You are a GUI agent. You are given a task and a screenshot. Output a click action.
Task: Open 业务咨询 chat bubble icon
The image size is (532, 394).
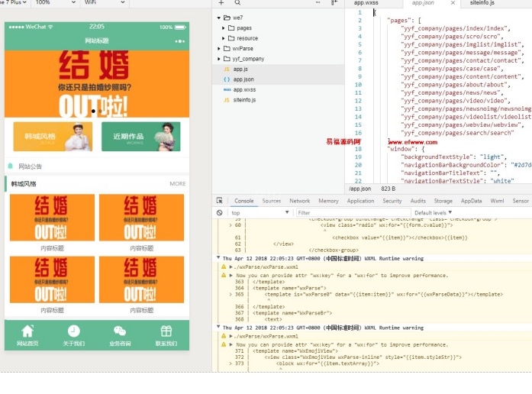120,331
